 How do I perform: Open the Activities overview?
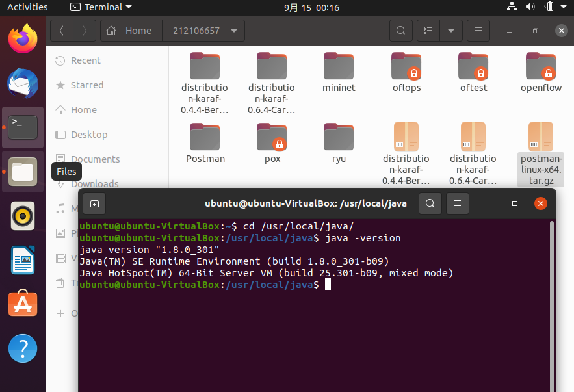click(x=27, y=7)
